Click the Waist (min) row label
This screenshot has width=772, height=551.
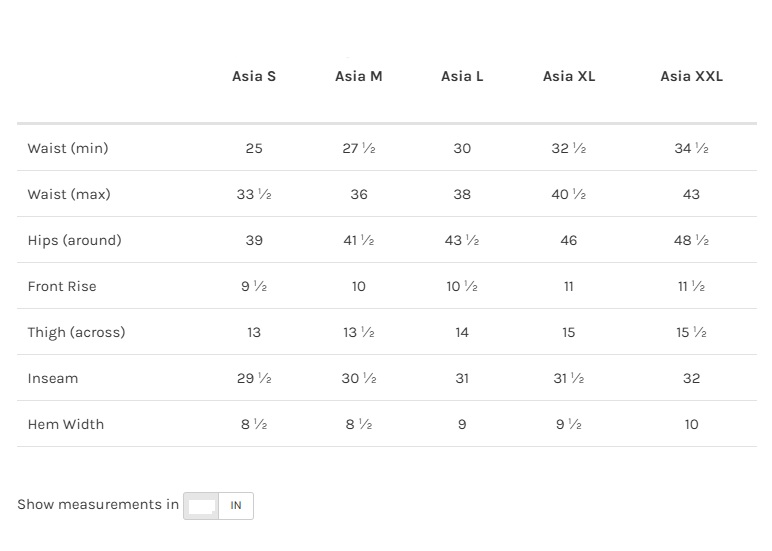coord(68,148)
